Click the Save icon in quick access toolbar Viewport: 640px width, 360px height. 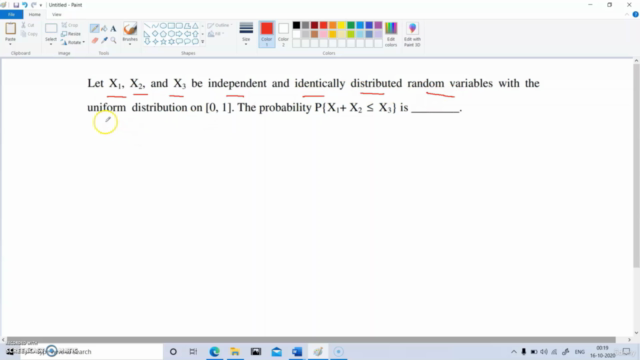pos(16,5)
